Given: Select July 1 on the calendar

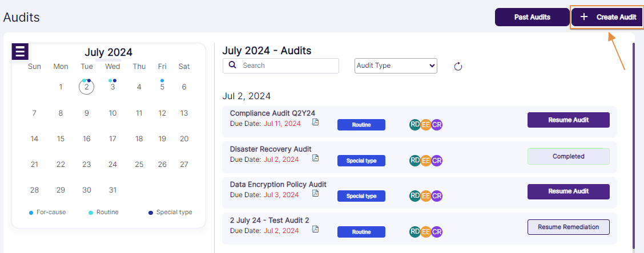Looking at the screenshot, I should [61, 87].
